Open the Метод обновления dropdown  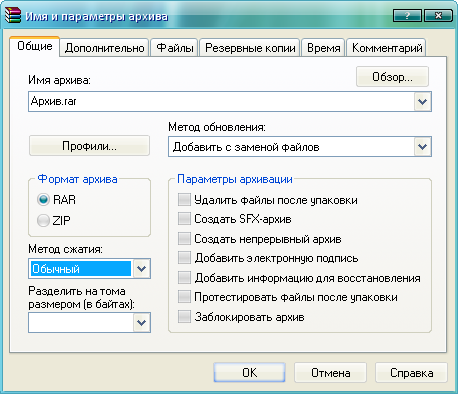pyautogui.click(x=422, y=146)
